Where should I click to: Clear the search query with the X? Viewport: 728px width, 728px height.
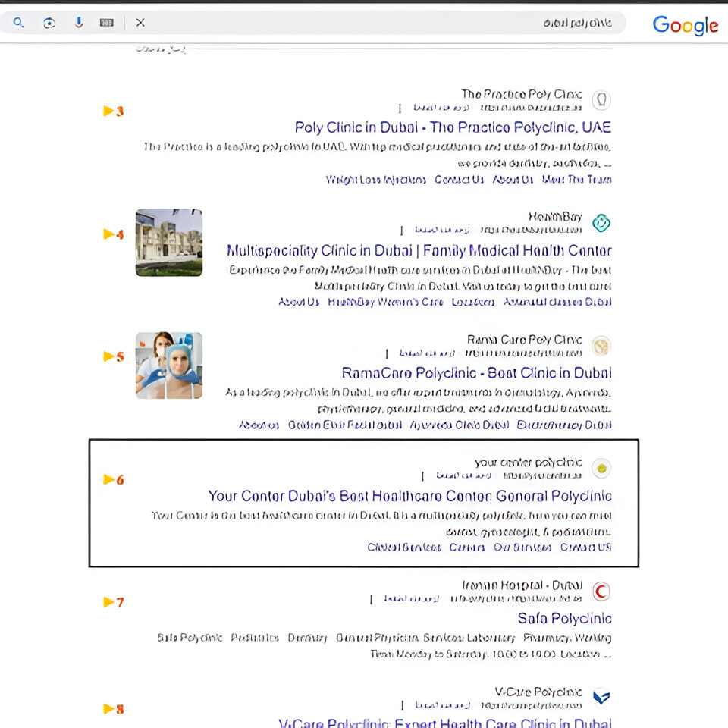[x=140, y=22]
